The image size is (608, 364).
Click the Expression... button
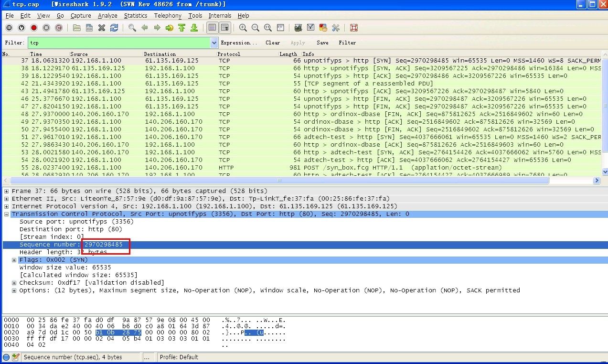(x=239, y=43)
